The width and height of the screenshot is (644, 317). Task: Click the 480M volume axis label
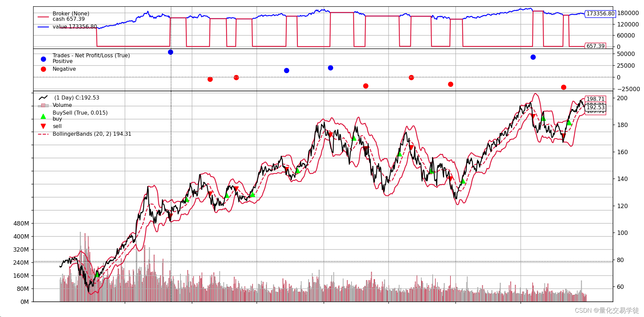click(x=21, y=223)
